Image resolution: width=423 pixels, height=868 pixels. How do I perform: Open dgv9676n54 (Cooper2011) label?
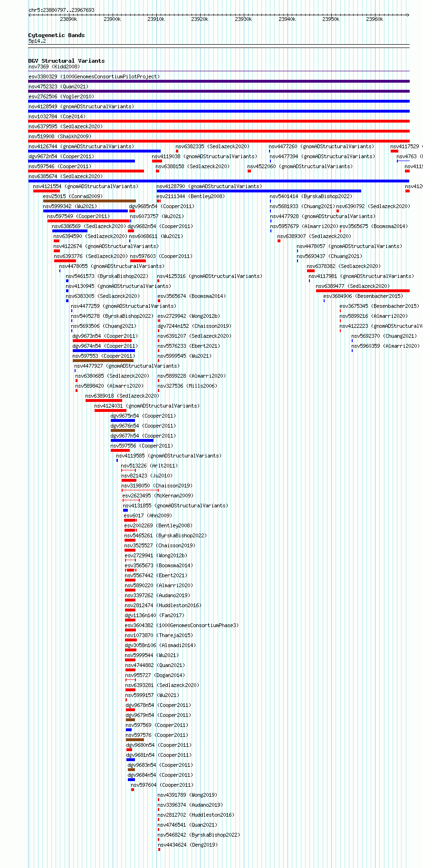143,426
